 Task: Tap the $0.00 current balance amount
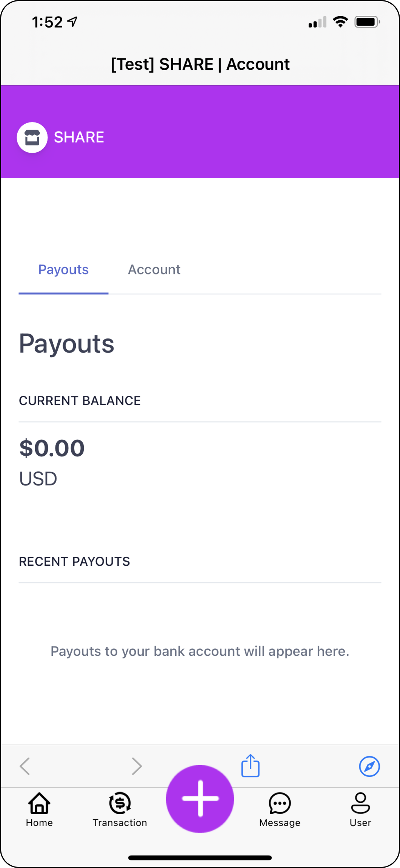click(52, 448)
